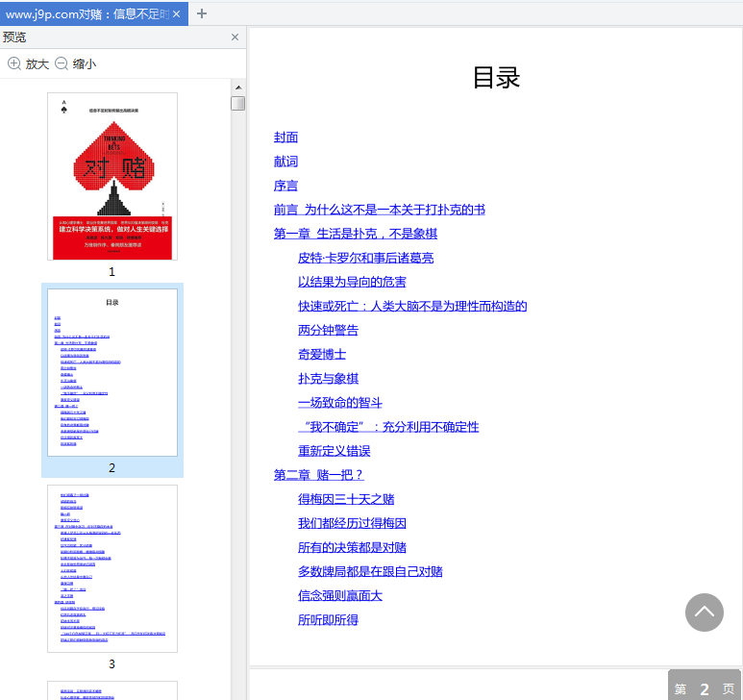Click the zoom out magnifier icon
743x700 pixels.
click(x=62, y=63)
